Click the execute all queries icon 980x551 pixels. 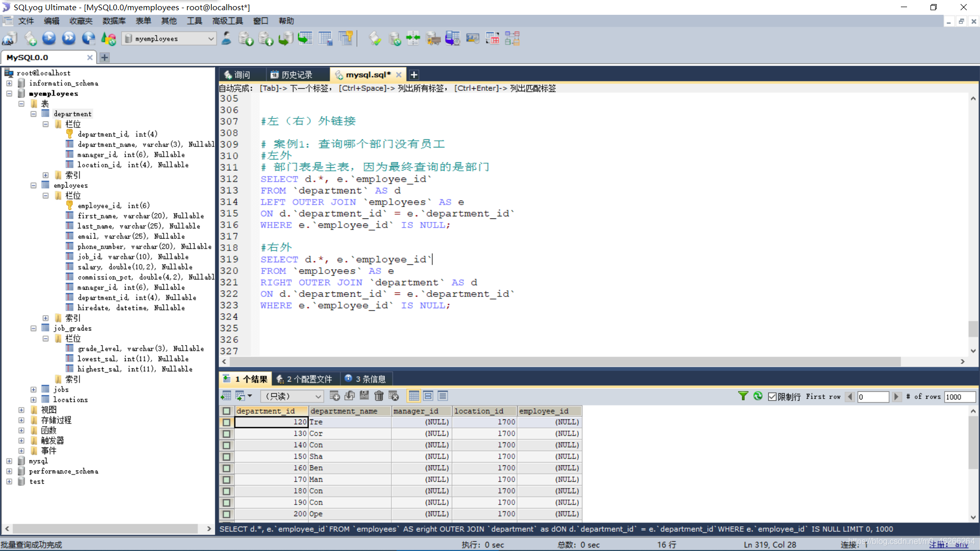pyautogui.click(x=69, y=38)
